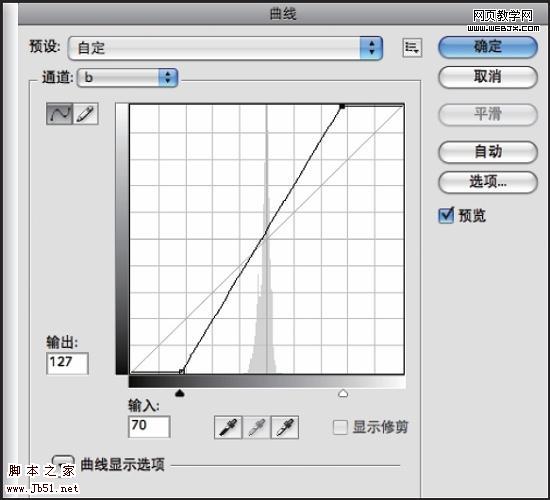Click the white input slider triangle

[343, 393]
